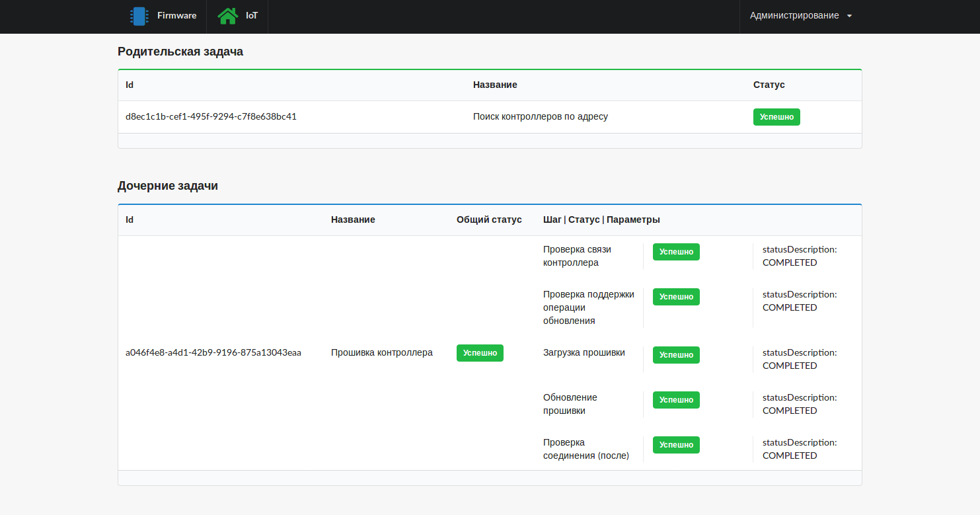Select child task ID a046f4e8-a4d1-42b9-9196-875a13043eaa
Viewport: 980px width, 515px height.
213,353
